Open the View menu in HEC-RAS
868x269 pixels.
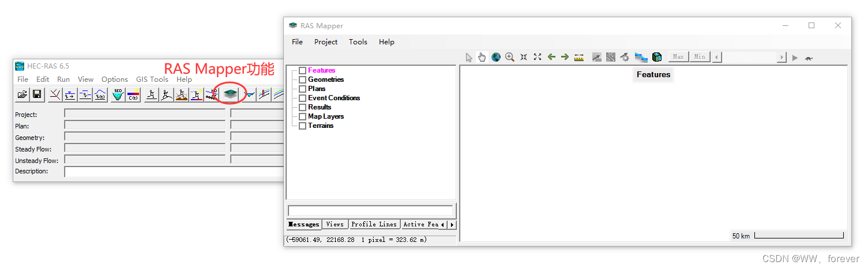[85, 79]
